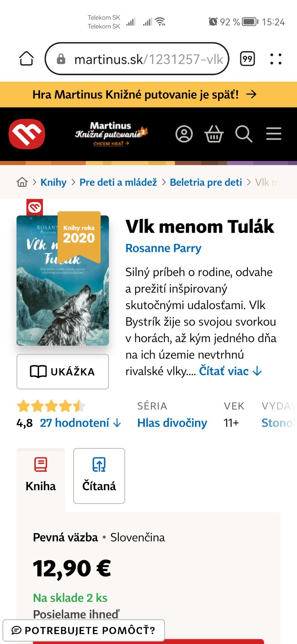Open author Rosanne Parry page
The height and width of the screenshot is (644, 297).
point(163,248)
